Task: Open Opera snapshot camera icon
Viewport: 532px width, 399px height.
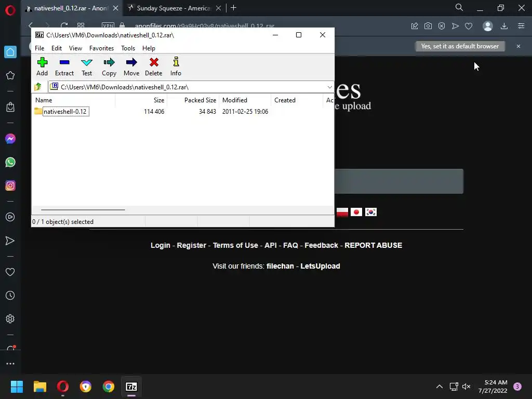Action: point(428,26)
